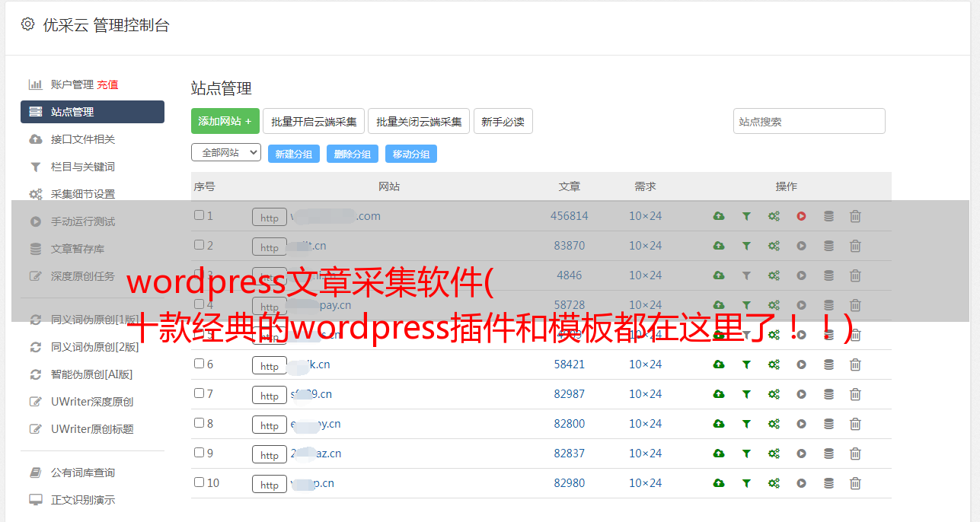Go to 接口文件相关 in the sidebar
Screen dimensions: 980x522
pos(83,139)
